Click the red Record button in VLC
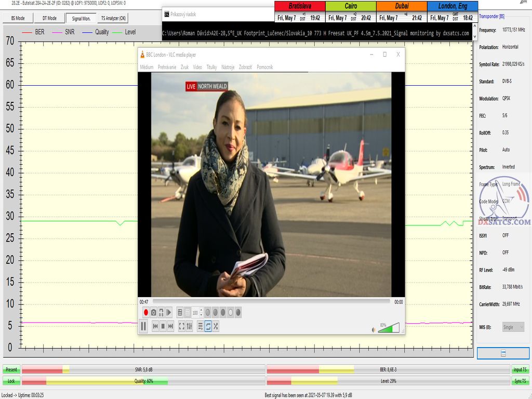This screenshot has height=399, width=532. [x=146, y=312]
